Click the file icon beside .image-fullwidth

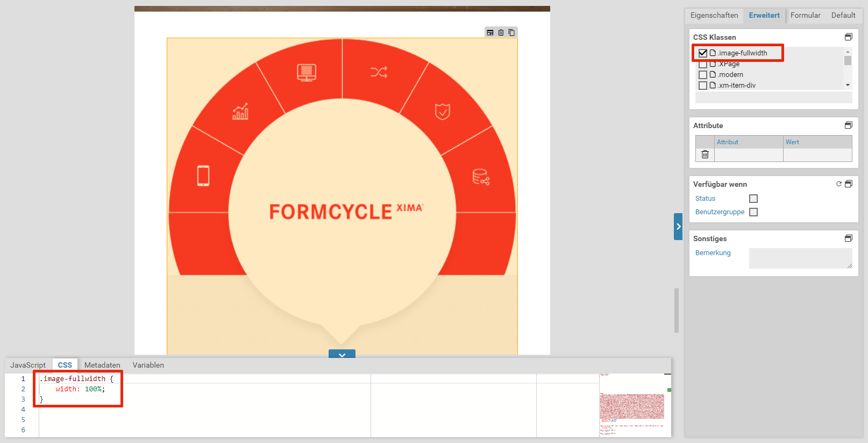pos(713,53)
